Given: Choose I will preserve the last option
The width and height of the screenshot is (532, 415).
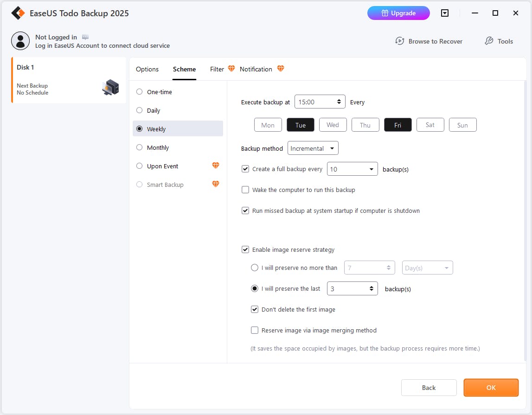Looking at the screenshot, I should coord(255,288).
